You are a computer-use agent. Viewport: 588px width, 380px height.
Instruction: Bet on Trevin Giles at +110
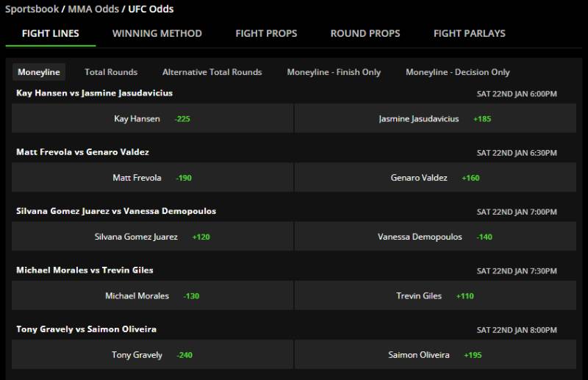pos(435,295)
